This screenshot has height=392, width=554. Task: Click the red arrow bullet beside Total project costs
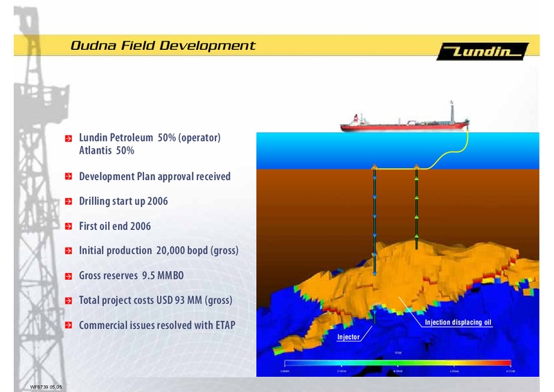[x=69, y=301]
